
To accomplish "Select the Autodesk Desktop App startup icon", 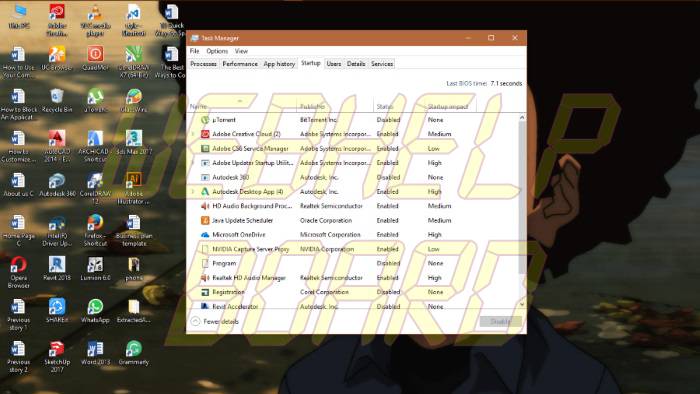I will tap(205, 191).
